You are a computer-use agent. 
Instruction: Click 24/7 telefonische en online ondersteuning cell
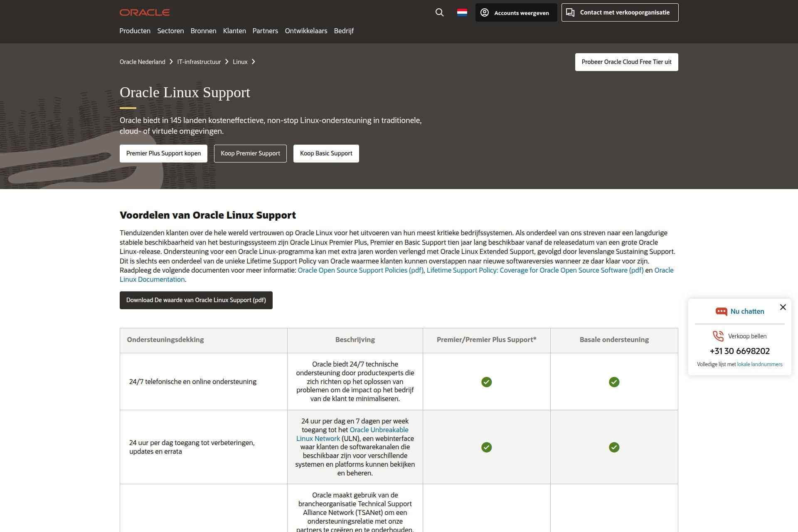click(203, 382)
